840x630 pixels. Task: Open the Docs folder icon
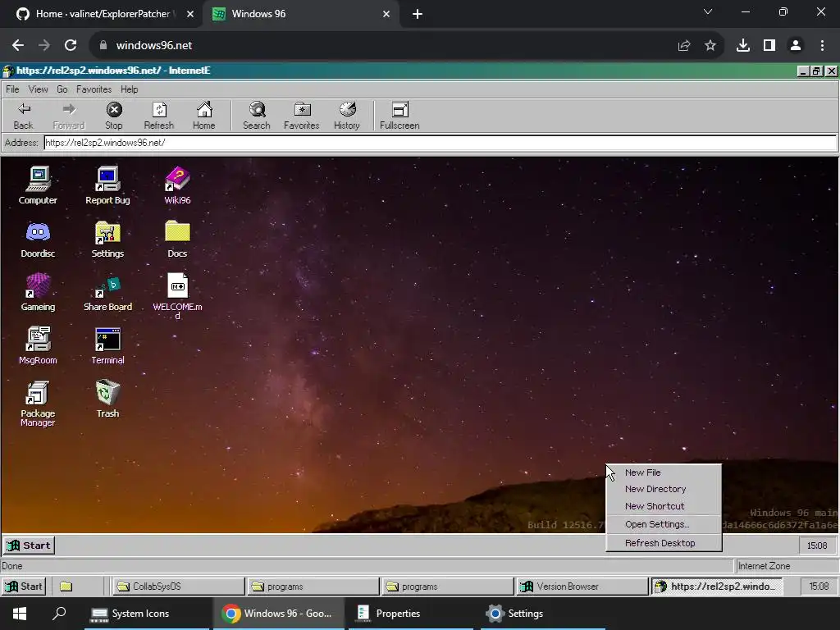[177, 239]
